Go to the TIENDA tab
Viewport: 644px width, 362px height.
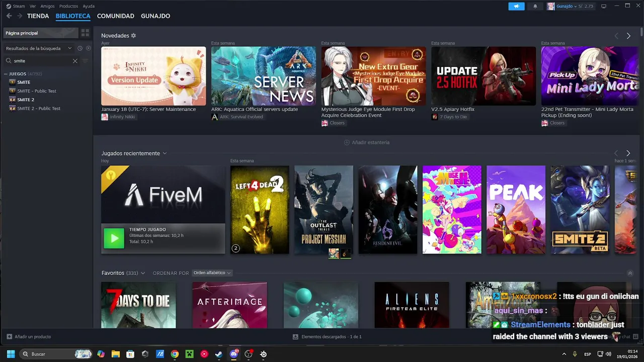[38, 16]
